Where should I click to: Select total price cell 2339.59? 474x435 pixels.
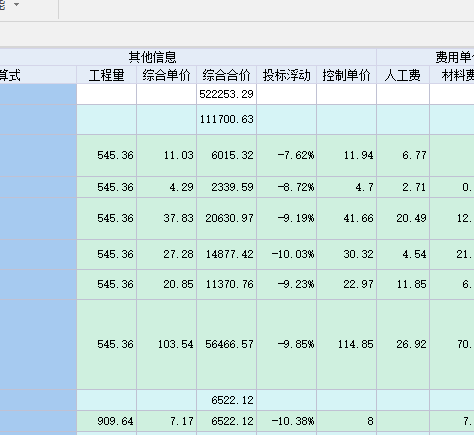point(227,187)
